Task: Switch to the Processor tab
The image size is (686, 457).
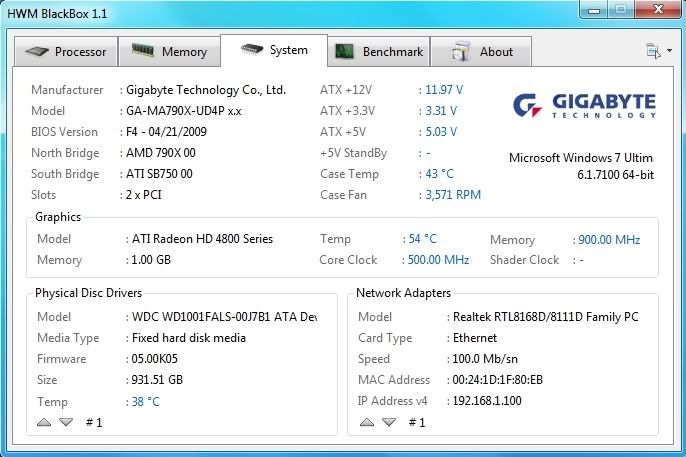Action: [80, 52]
